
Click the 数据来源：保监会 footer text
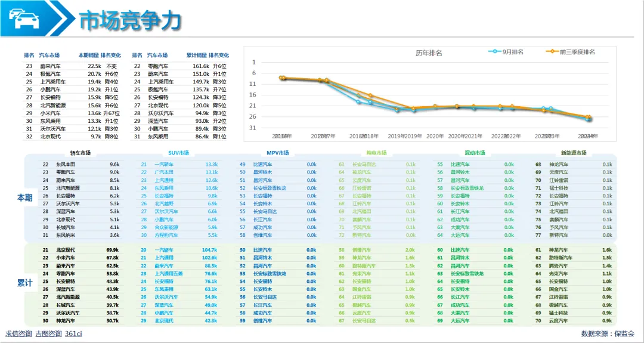point(608,333)
